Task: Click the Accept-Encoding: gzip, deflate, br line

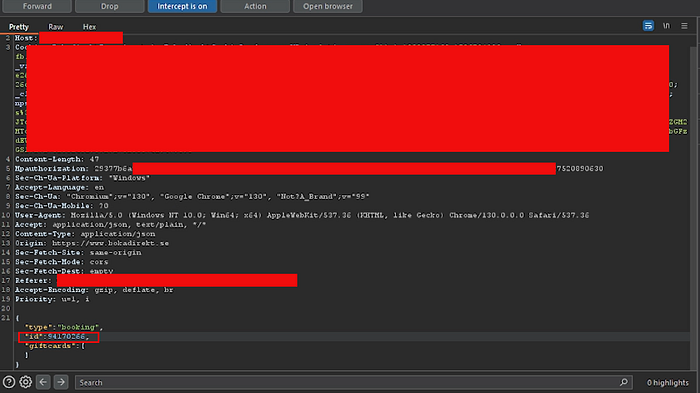Action: tap(94, 290)
